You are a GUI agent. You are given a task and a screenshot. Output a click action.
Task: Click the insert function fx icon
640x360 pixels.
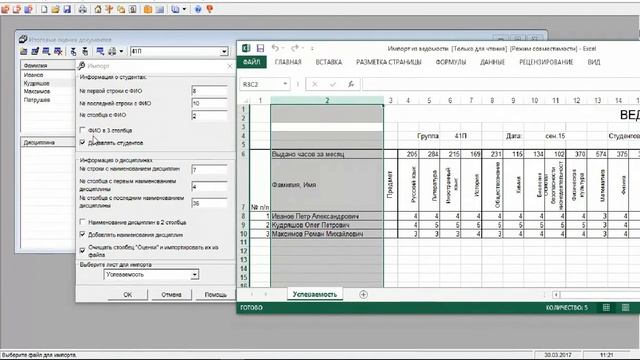pyautogui.click(x=351, y=84)
